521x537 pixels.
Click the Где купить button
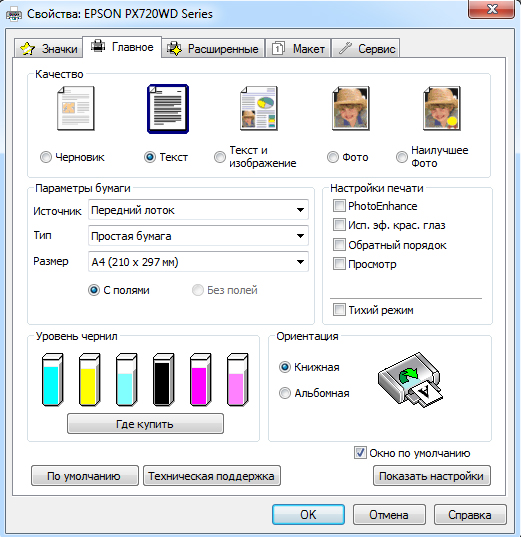tap(145, 424)
